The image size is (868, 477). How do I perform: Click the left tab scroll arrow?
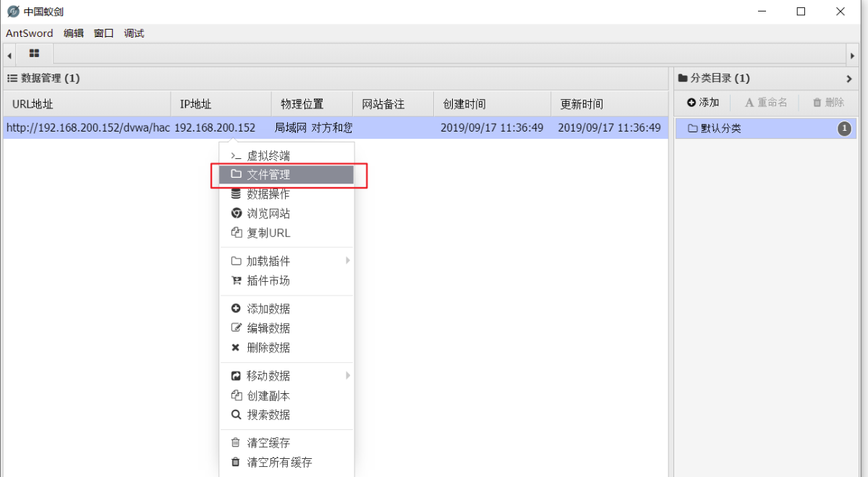point(9,56)
